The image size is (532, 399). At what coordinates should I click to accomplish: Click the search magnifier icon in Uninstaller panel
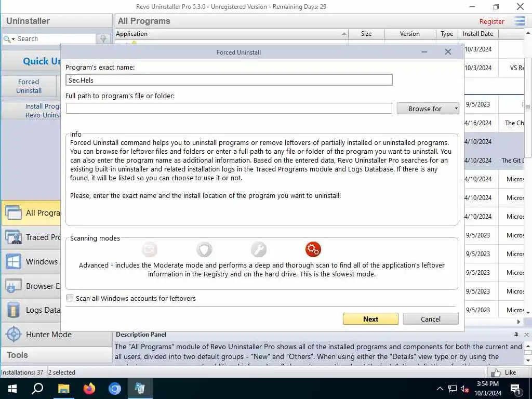7,39
